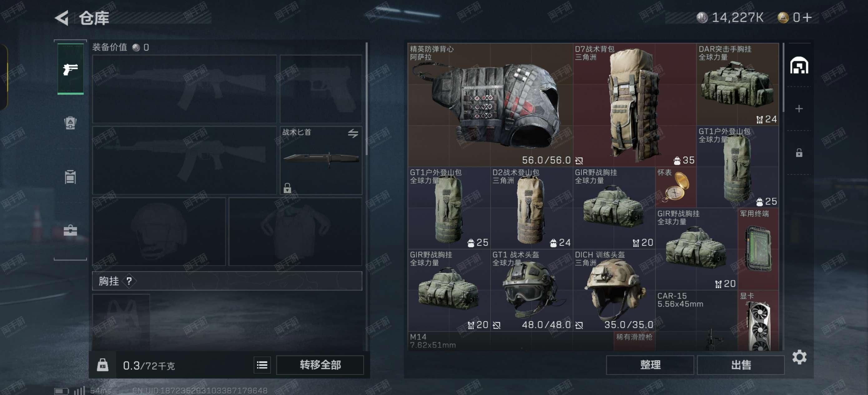Open the backpack category sidebar icon
Image resolution: width=868 pixels, height=395 pixels.
tap(70, 123)
